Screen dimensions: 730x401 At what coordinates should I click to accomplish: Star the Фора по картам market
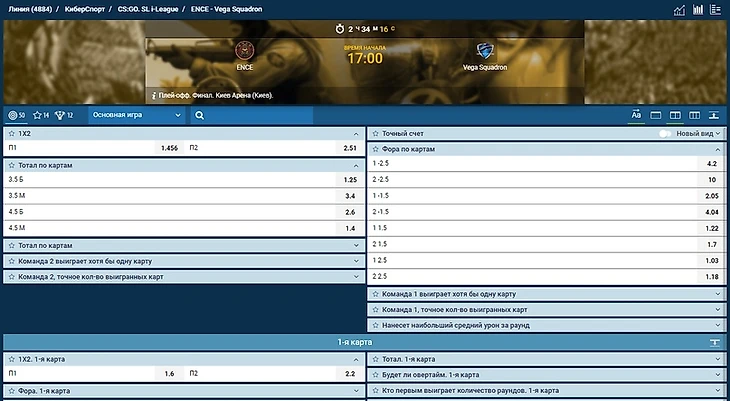tap(375, 149)
